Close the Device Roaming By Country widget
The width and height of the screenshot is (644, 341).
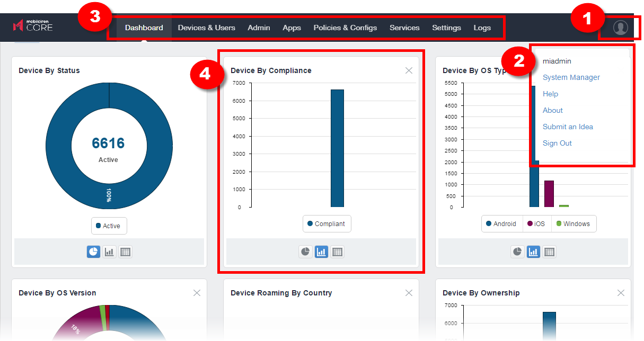(409, 293)
